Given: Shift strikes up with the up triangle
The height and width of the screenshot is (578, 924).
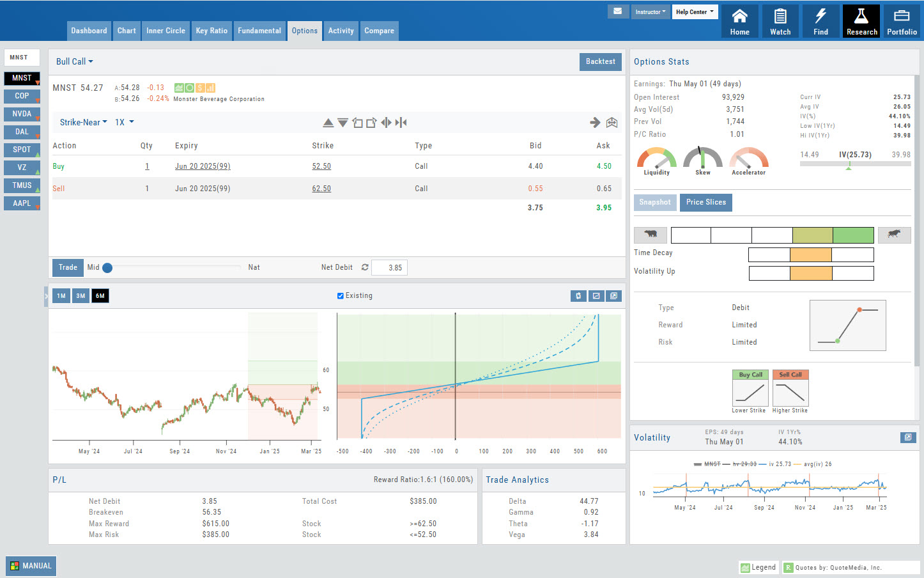Looking at the screenshot, I should 328,122.
